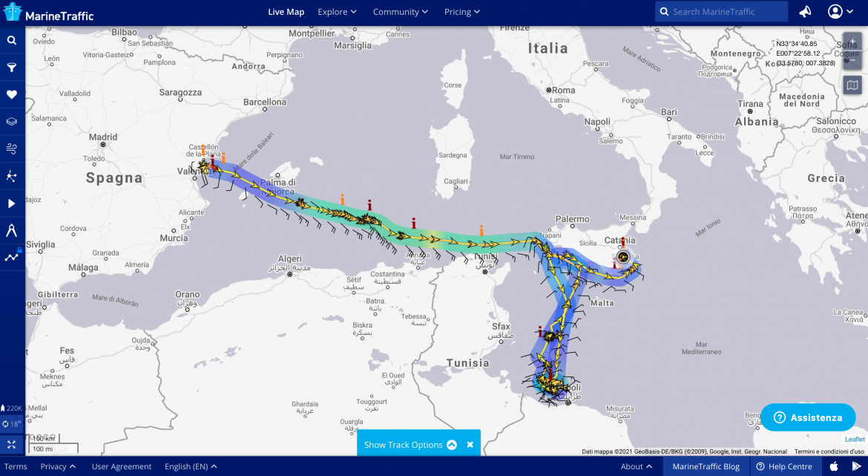The height and width of the screenshot is (476, 868).
Task: Open MarineTraffic Blog
Action: pos(706,466)
